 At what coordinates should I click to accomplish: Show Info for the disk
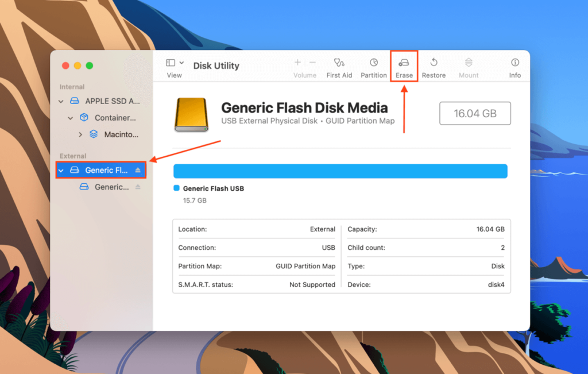point(514,63)
